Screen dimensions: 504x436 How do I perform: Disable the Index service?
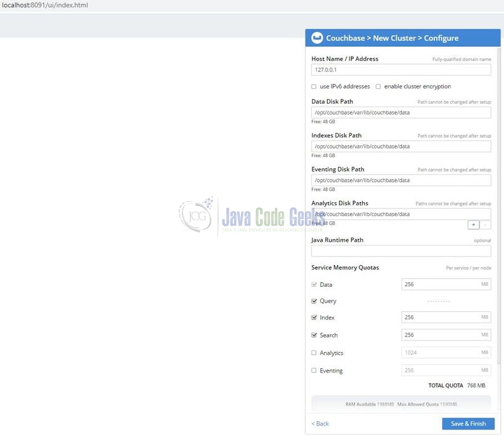tap(315, 318)
